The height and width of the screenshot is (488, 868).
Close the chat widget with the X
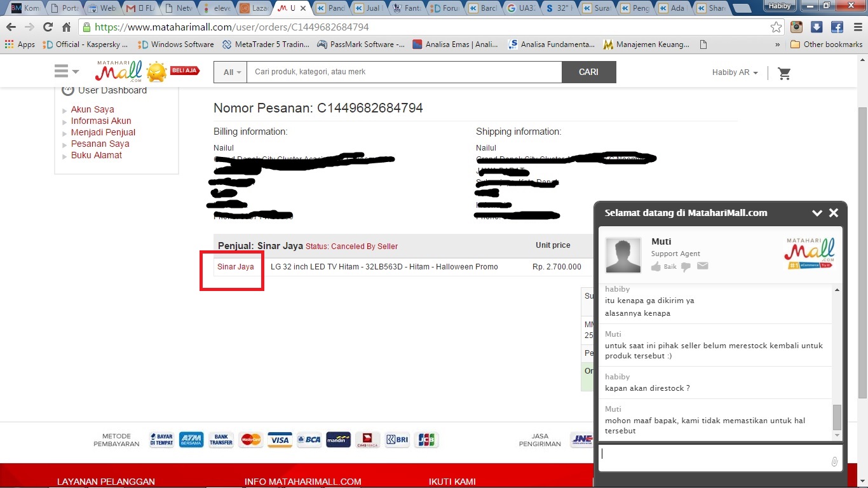(834, 213)
